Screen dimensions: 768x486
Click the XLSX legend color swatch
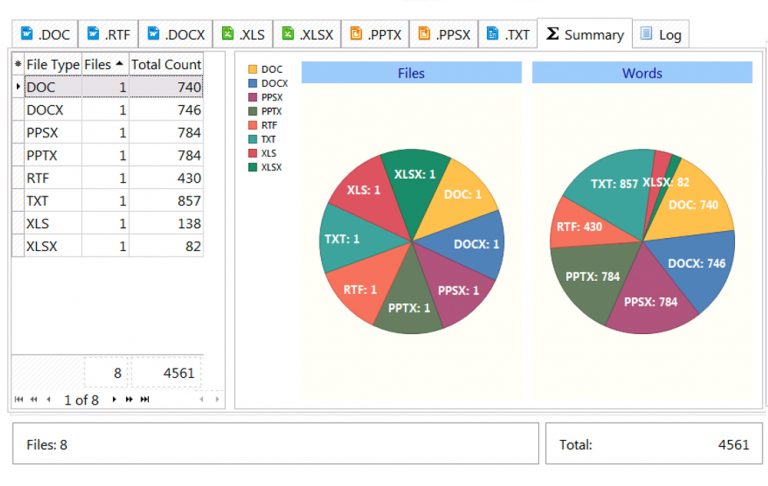(252, 167)
